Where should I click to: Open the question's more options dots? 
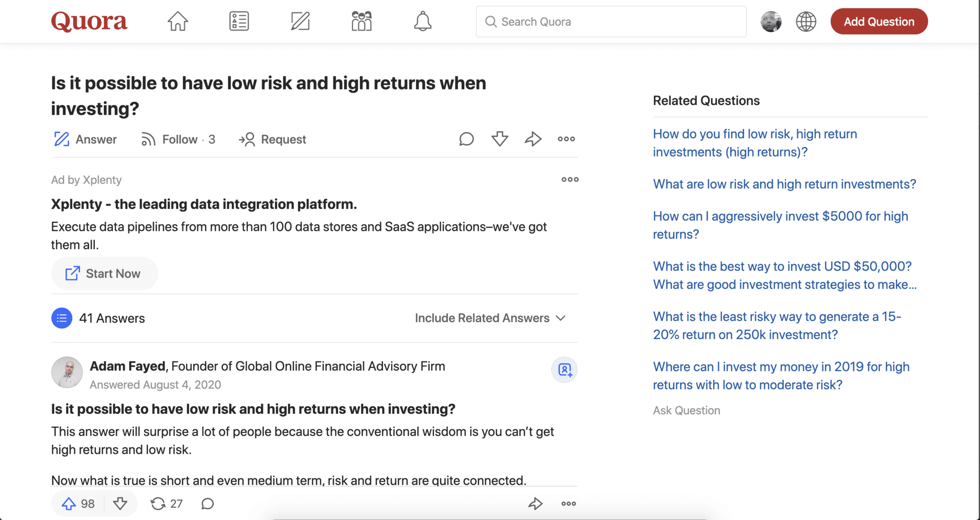(x=566, y=139)
